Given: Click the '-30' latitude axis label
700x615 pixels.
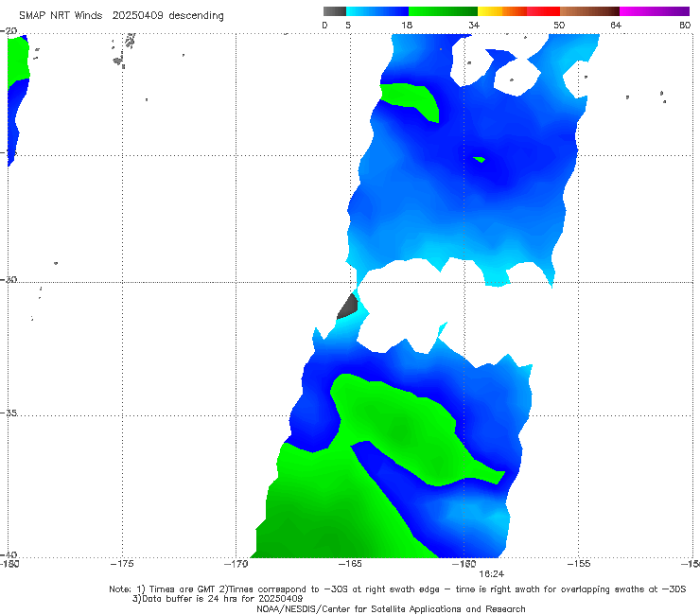Looking at the screenshot, I should [x=9, y=279].
